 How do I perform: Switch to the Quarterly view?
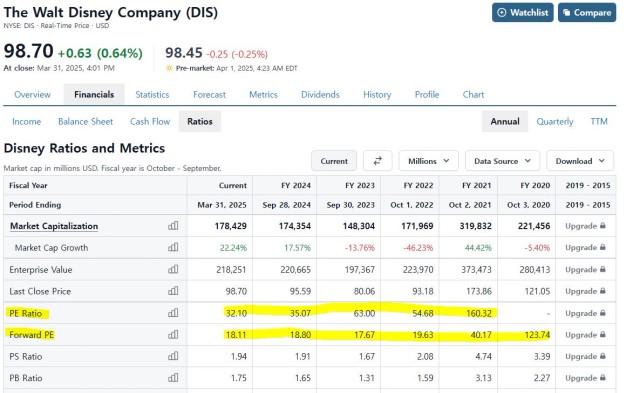click(x=555, y=122)
